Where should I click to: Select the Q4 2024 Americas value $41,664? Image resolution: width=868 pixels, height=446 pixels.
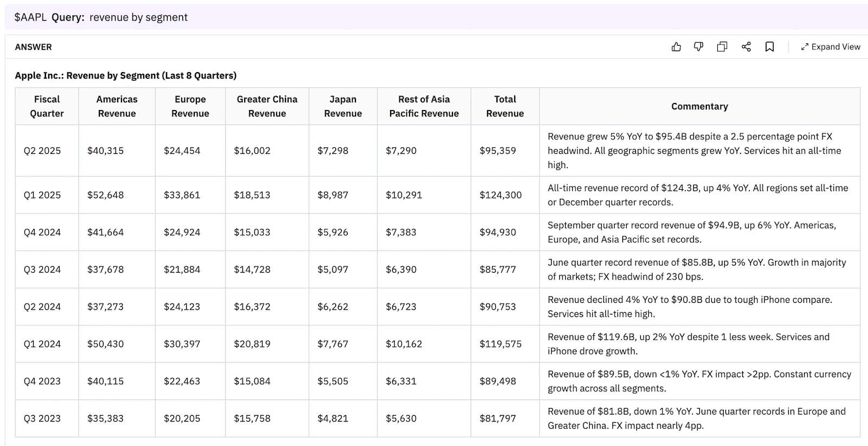(105, 232)
